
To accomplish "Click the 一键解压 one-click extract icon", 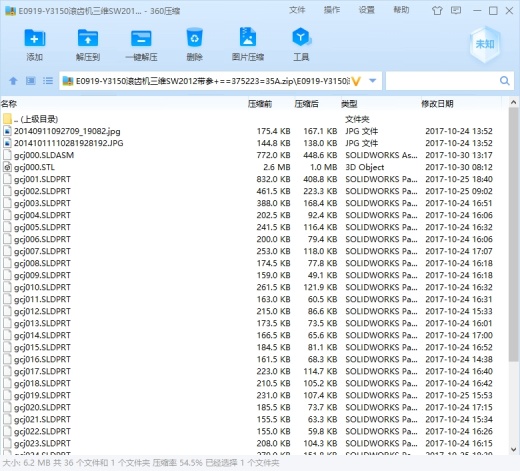I will [141, 38].
